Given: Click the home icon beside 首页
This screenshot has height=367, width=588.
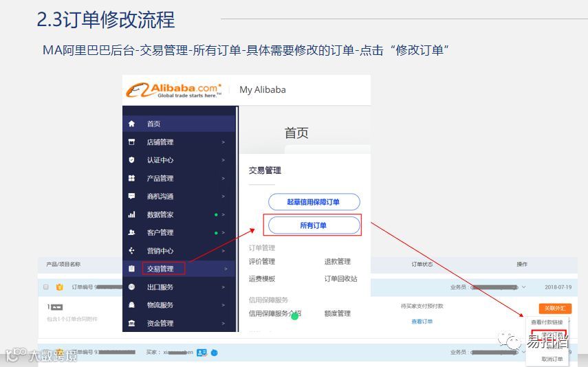Looking at the screenshot, I should (131, 124).
